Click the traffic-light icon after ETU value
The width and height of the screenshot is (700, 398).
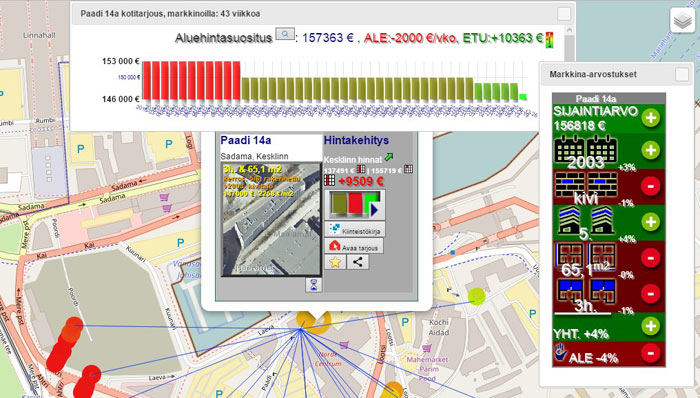click(549, 39)
